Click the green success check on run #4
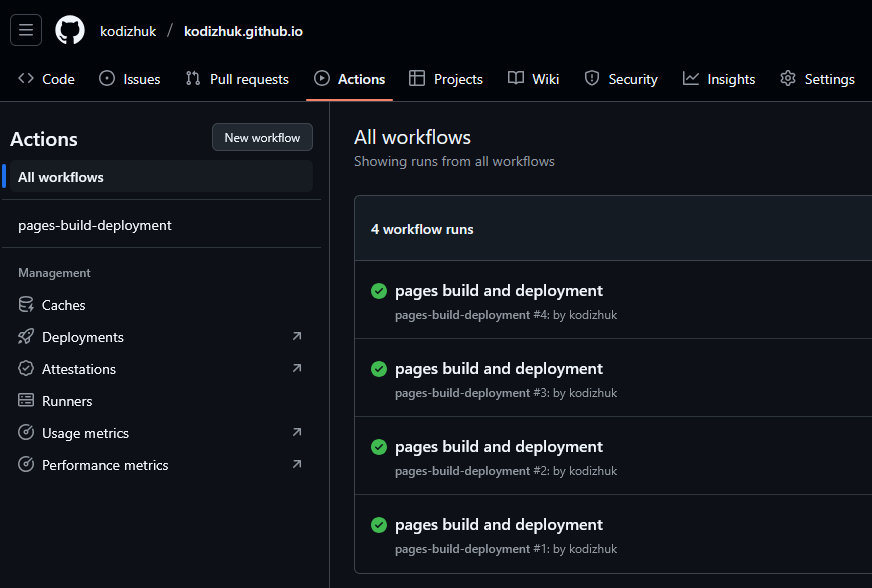872x588 pixels. pyautogui.click(x=378, y=291)
